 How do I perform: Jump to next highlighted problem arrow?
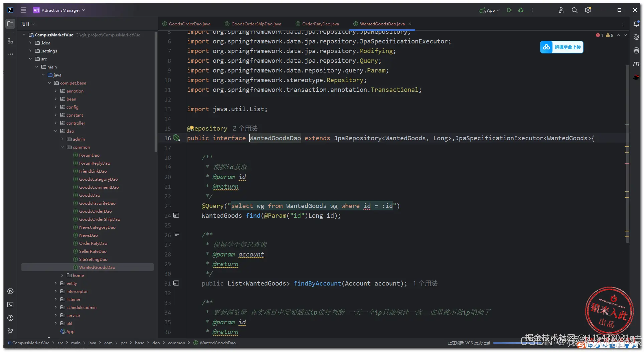click(x=625, y=35)
